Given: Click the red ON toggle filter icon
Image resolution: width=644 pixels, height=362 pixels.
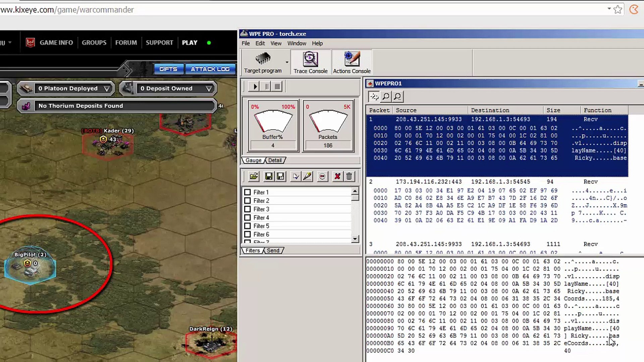Looking at the screenshot, I should click(x=322, y=176).
